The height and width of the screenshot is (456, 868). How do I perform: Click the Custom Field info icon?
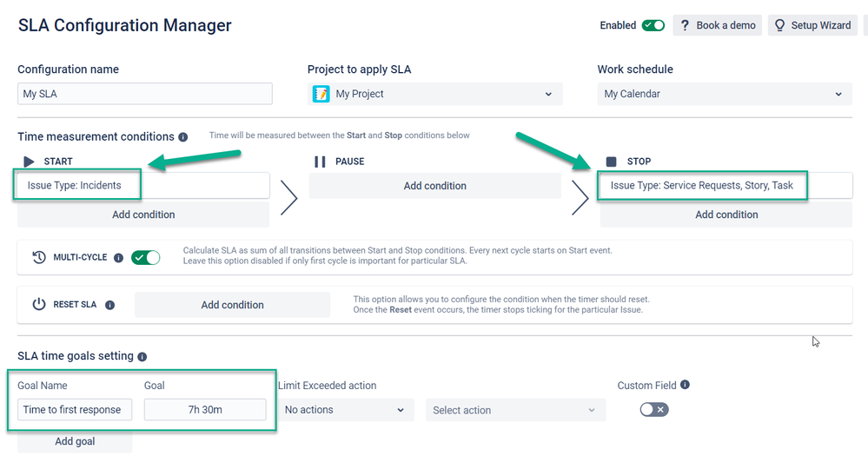coord(685,385)
